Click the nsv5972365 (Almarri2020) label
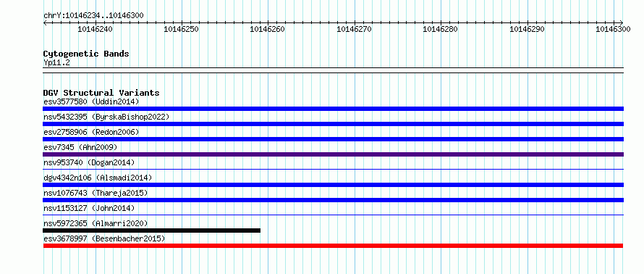This screenshot has height=274, width=644. 96,223
